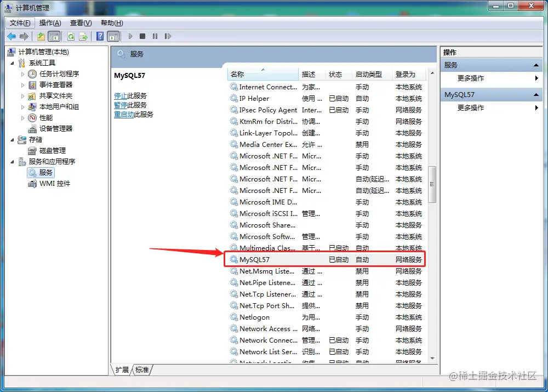
Task: Select 设备管理器 in the left tree
Action: click(x=58, y=128)
